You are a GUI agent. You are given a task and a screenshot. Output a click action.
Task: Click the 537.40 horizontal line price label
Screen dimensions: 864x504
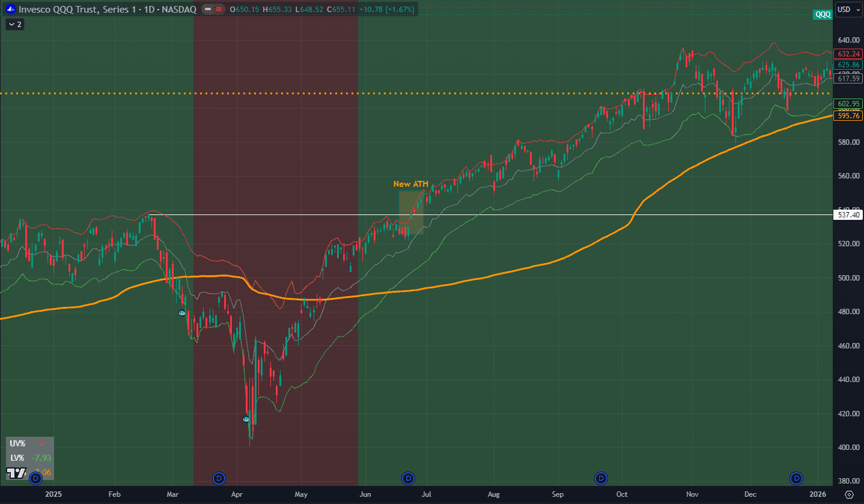point(848,215)
